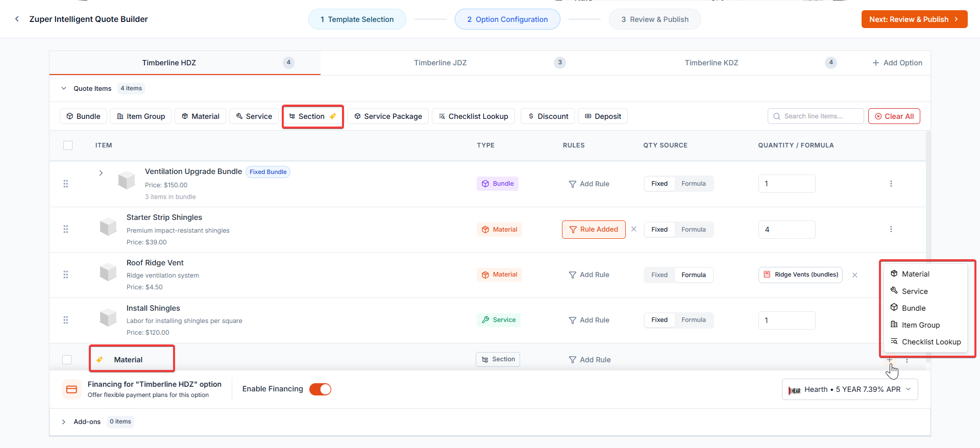Open kebab menu for Material section row
980x448 pixels.
pos(907,360)
